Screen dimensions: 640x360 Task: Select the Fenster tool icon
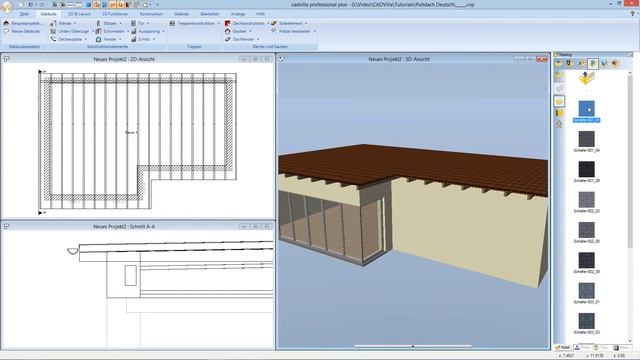(98, 39)
